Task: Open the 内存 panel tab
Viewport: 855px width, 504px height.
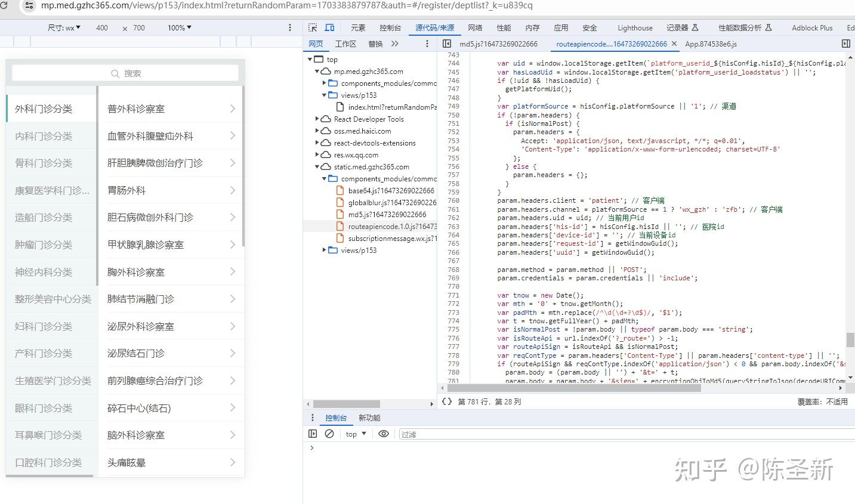Action: (x=532, y=27)
